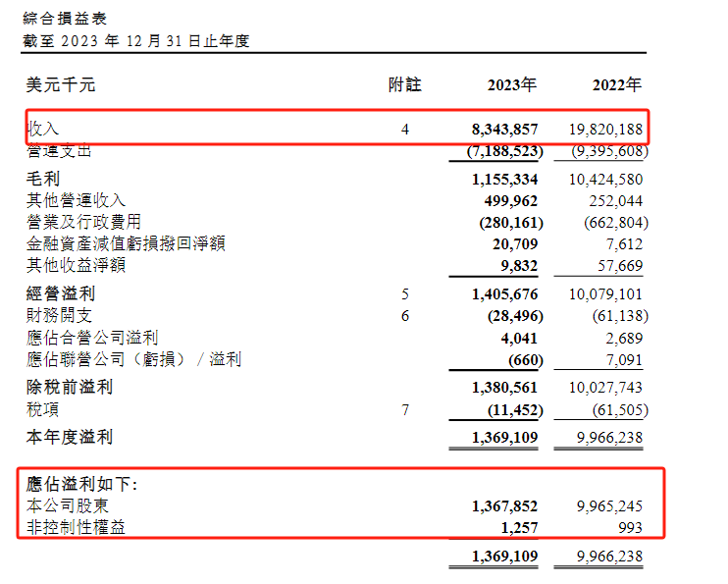Screen dimensions: 728x584
Task: Click the value 7,091
Action: 624,360
